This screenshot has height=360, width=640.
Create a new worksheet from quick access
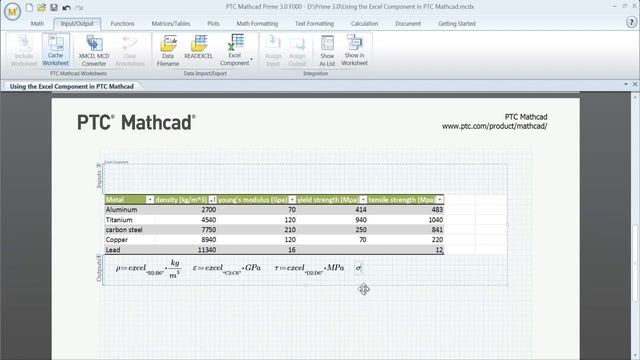(x=29, y=7)
